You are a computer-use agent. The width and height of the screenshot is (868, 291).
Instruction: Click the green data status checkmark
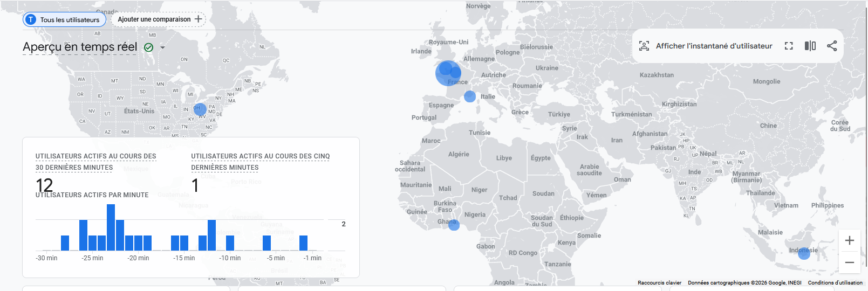coord(148,47)
